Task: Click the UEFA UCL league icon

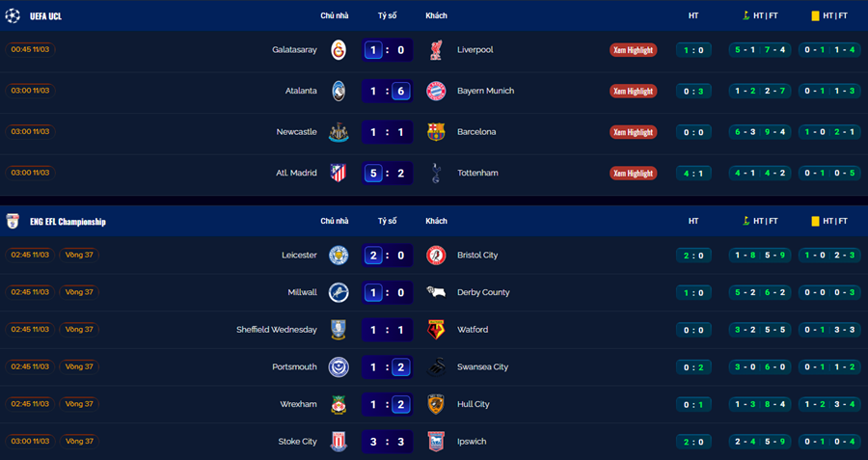Action: [14, 15]
